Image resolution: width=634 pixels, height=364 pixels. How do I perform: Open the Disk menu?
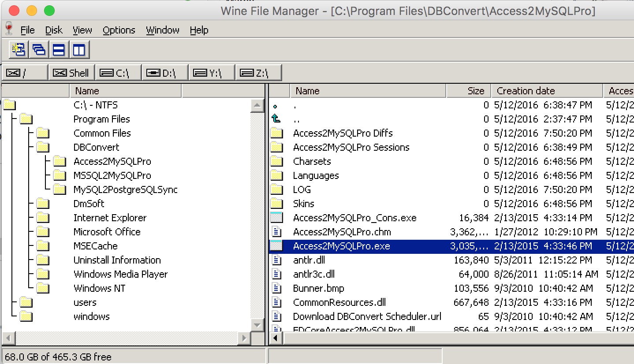click(54, 30)
